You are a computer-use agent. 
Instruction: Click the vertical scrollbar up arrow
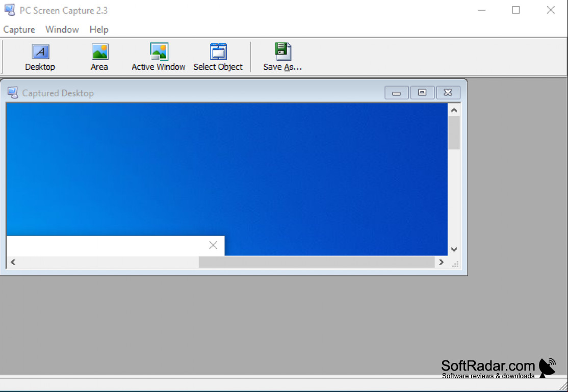(x=454, y=110)
